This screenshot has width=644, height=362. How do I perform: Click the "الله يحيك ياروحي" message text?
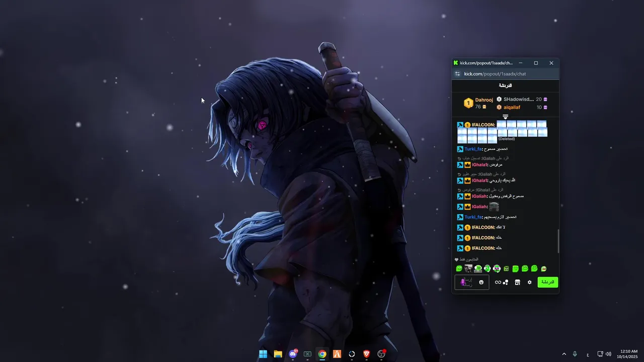coord(503,180)
